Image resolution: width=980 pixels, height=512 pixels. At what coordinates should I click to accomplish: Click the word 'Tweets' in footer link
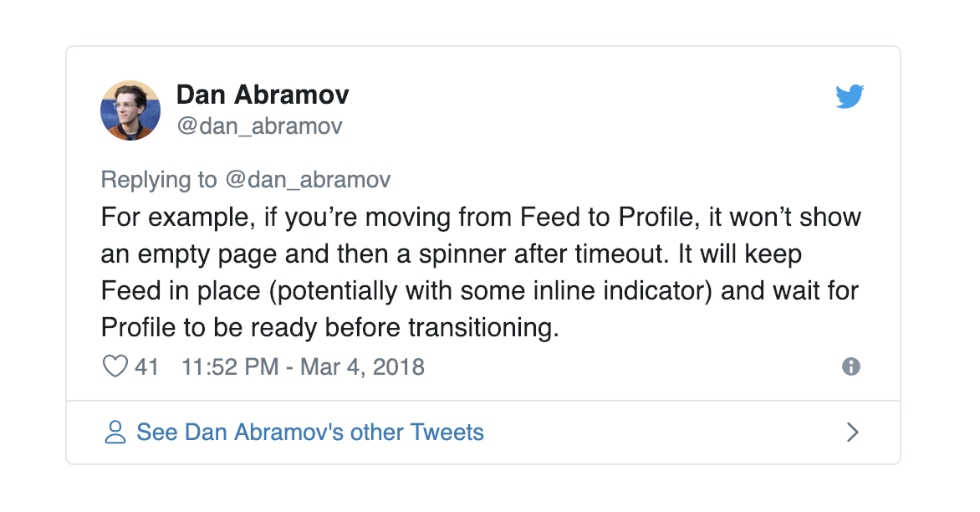447,432
